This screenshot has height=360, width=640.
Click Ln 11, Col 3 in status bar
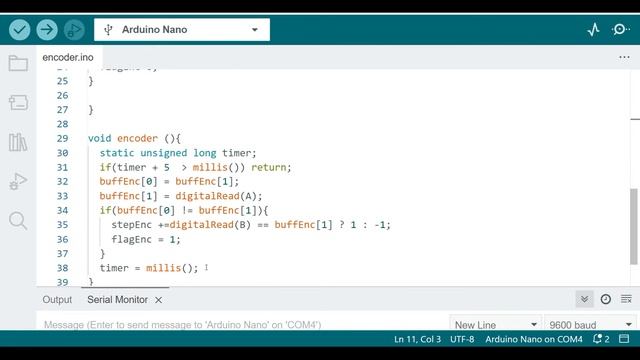point(418,339)
